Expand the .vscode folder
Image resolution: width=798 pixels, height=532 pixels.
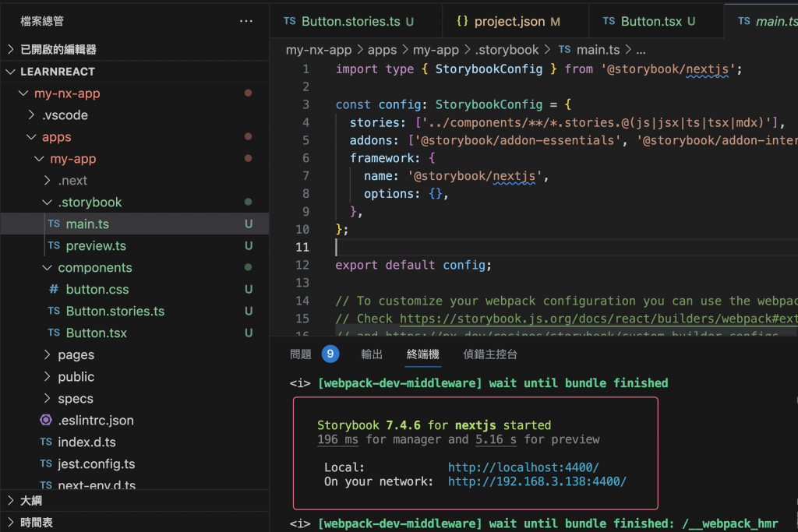[x=31, y=115]
